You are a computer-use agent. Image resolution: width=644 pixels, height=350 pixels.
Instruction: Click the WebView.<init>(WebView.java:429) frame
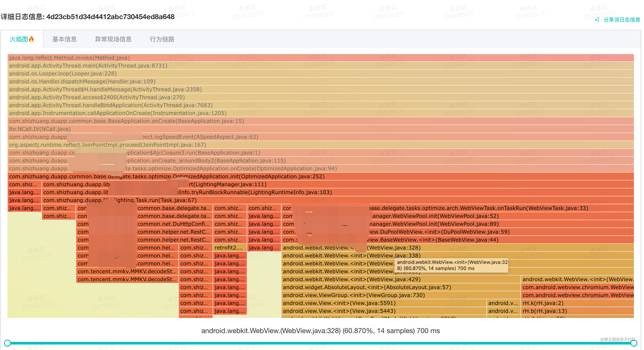pos(350,279)
